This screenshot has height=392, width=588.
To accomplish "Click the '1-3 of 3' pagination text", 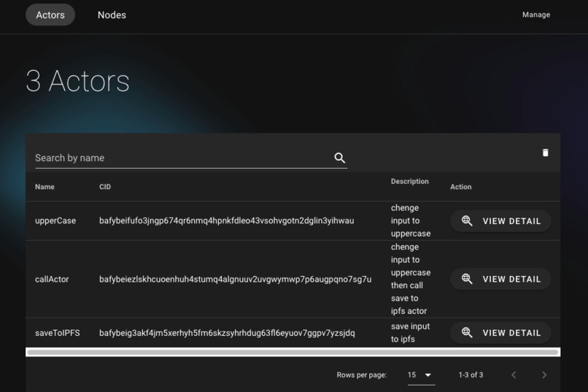I will (x=471, y=374).
